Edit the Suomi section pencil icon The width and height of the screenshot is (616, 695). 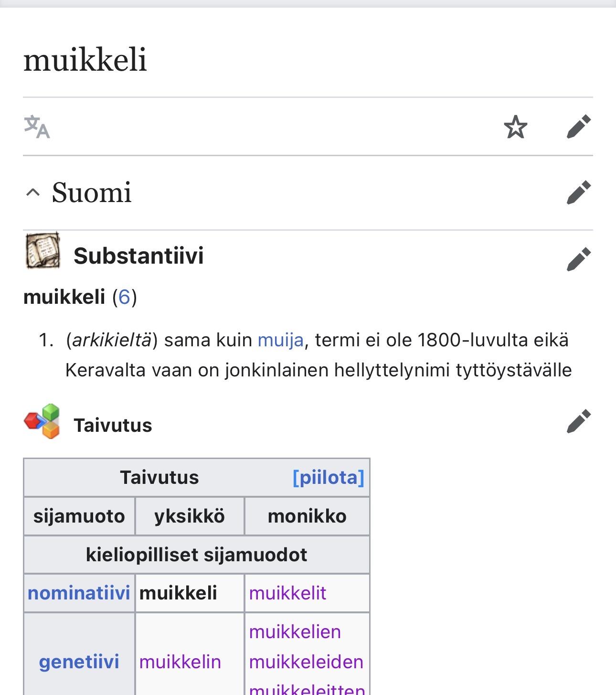(x=579, y=192)
